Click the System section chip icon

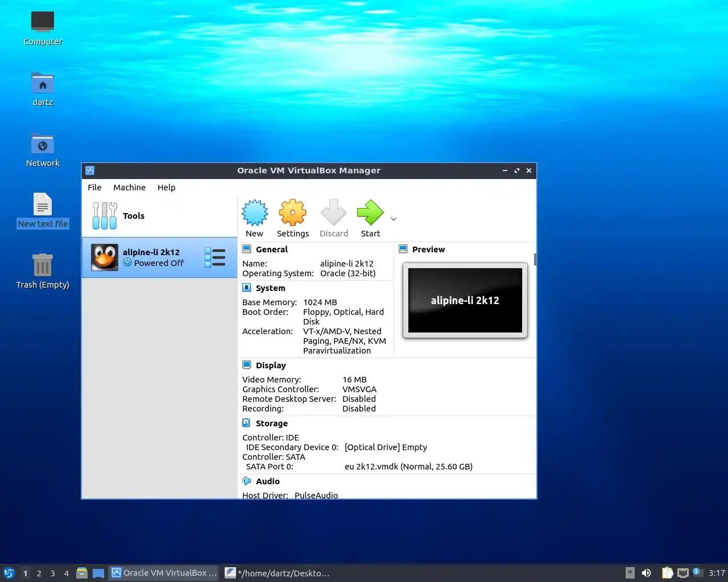tap(247, 288)
